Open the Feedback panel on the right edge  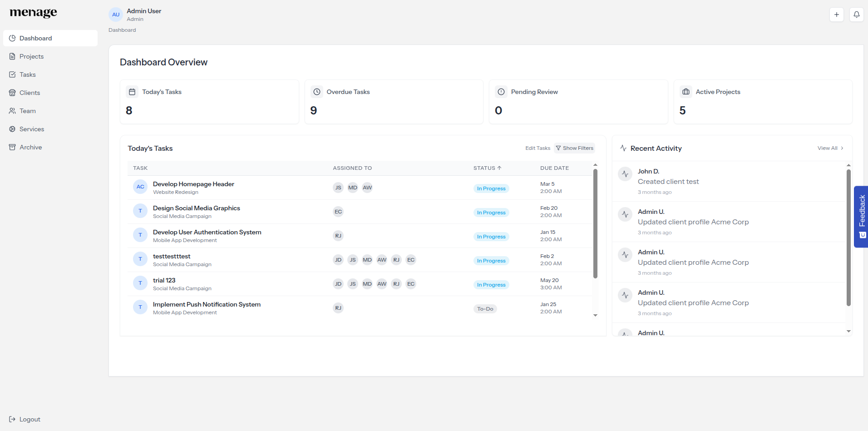click(x=861, y=211)
